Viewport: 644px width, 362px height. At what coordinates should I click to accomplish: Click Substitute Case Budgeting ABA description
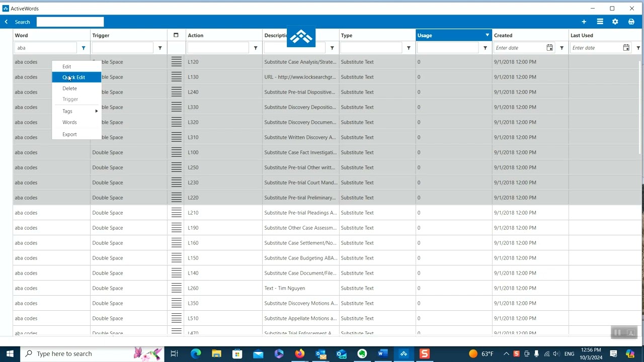tap(300, 258)
